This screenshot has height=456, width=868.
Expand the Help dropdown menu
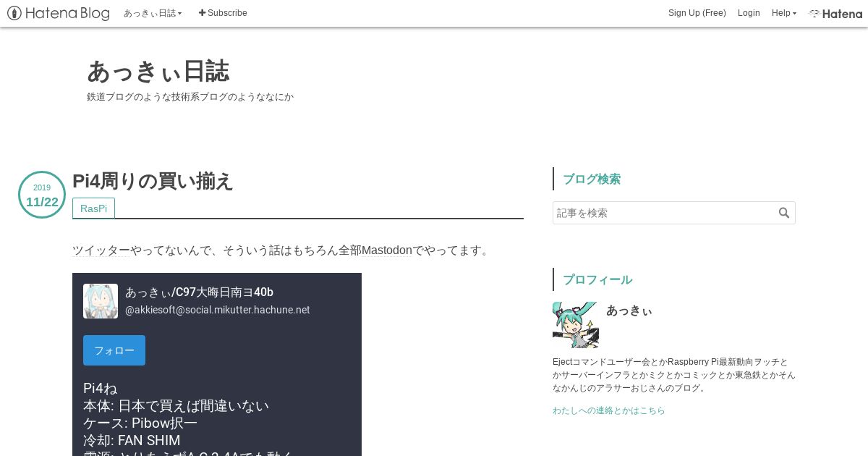pos(784,13)
